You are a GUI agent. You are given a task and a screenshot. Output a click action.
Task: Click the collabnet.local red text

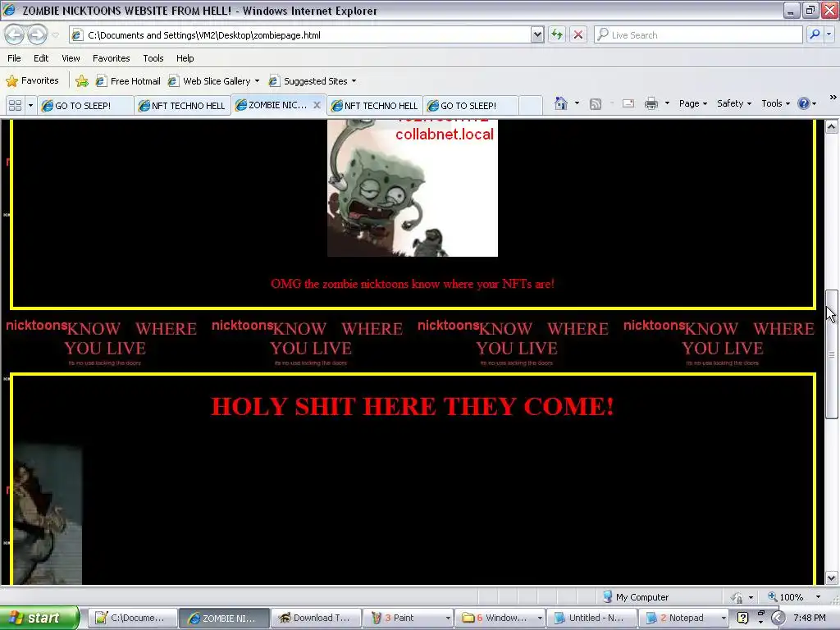click(x=445, y=134)
